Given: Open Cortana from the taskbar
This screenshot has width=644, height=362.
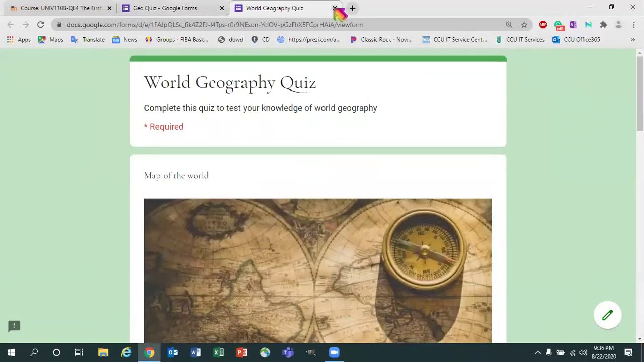Looking at the screenshot, I should pyautogui.click(x=56, y=352).
